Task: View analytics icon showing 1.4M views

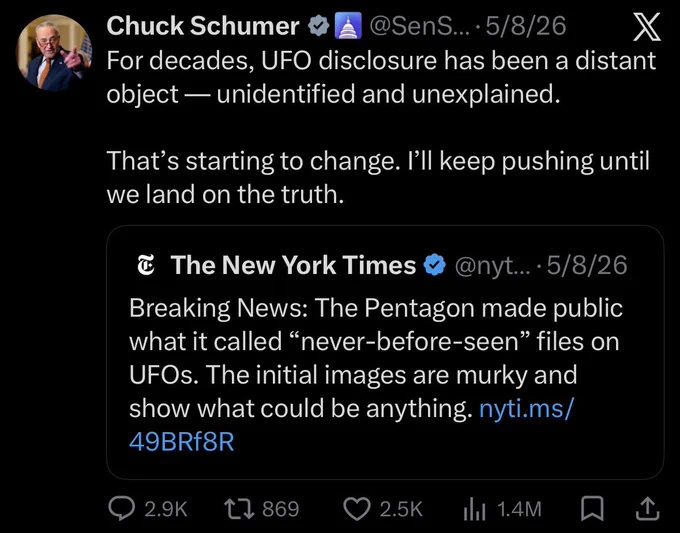Action: coord(474,509)
